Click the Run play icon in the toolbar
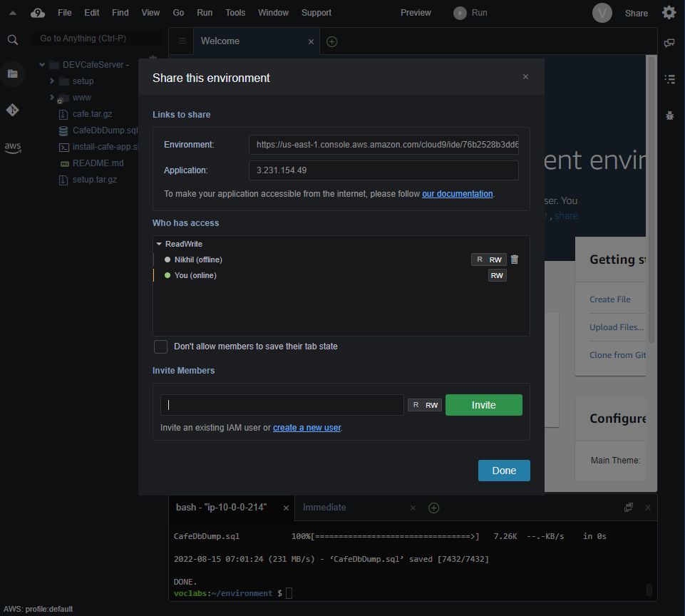 tap(460, 13)
